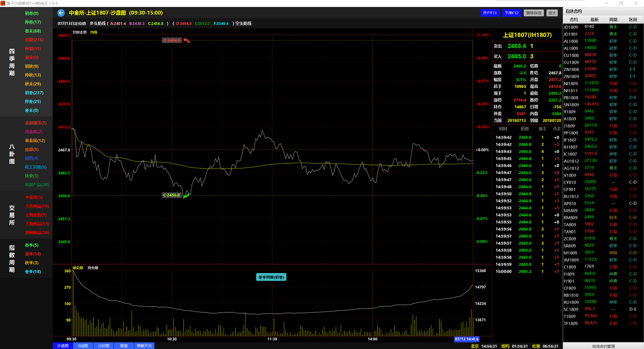
Task: Open the 化工其他(5) category
Action: click(36, 167)
